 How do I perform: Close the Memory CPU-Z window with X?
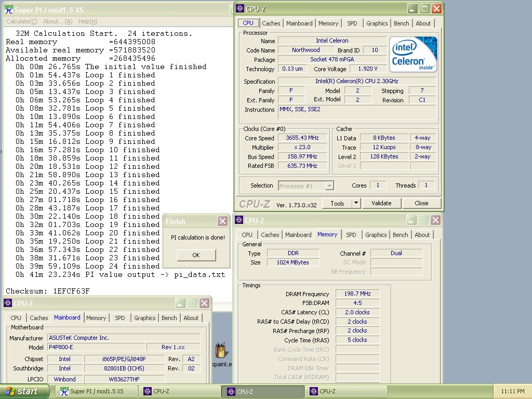coord(436,220)
